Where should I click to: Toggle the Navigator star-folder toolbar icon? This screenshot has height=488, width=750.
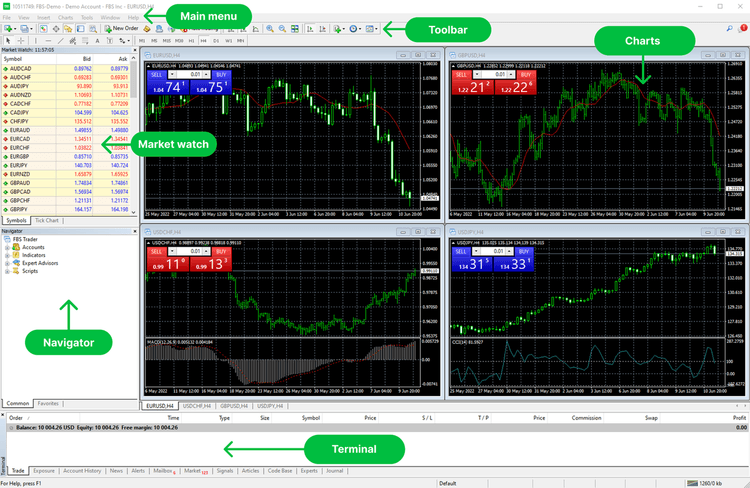pyautogui.click(x=68, y=29)
